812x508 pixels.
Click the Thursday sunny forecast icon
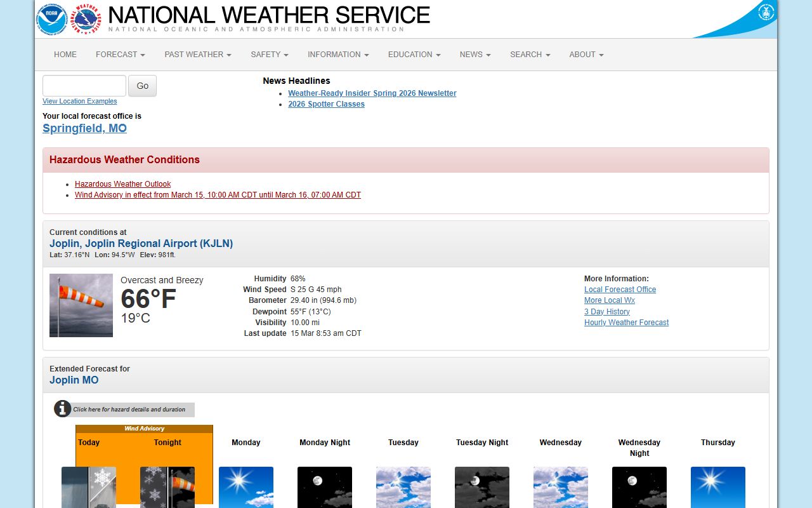point(718,487)
